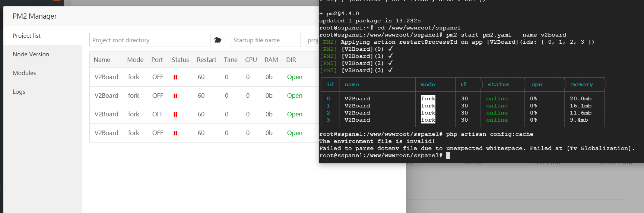Open directory of third V2Board row
644x213 pixels.
pos(295,114)
